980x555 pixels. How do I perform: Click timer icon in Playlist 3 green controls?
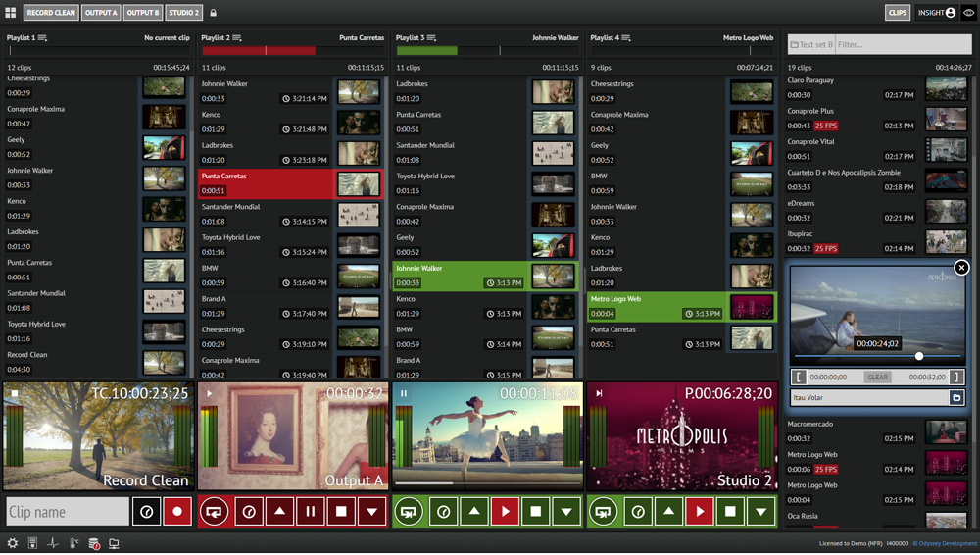click(443, 512)
